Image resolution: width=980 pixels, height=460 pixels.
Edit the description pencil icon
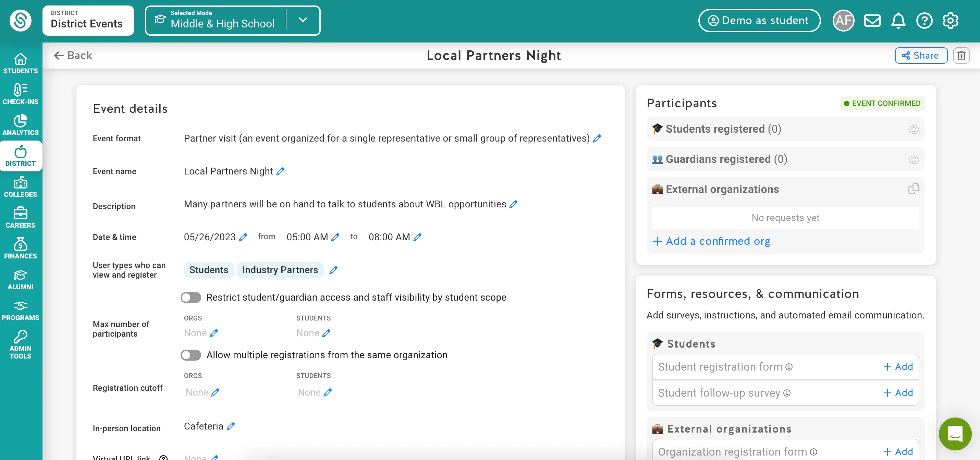513,204
